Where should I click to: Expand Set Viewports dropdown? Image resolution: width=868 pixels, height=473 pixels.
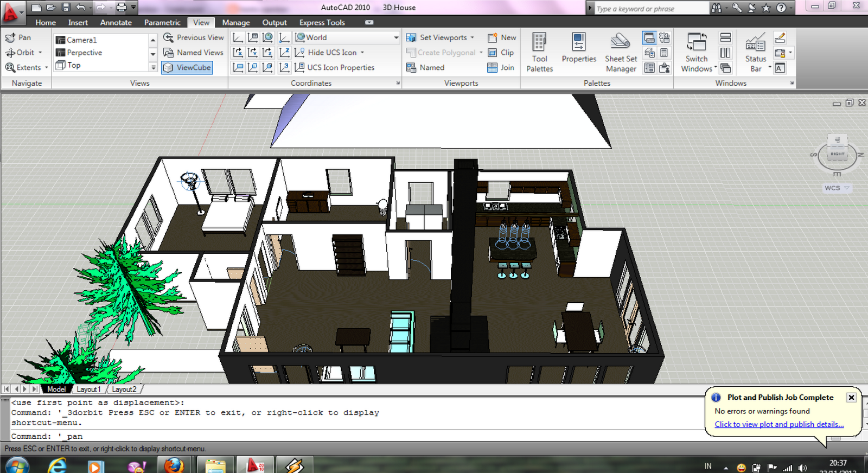pyautogui.click(x=472, y=37)
